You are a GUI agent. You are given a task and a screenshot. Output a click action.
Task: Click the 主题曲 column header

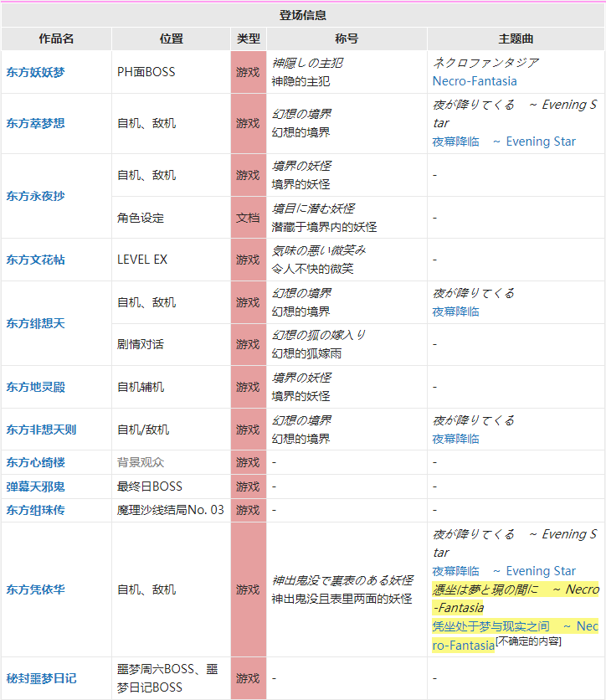pyautogui.click(x=516, y=39)
